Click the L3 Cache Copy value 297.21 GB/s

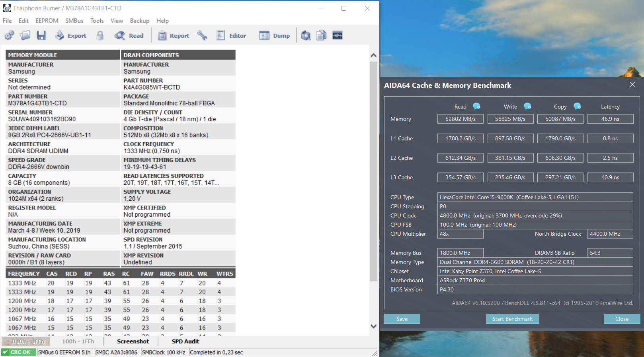[x=560, y=177]
